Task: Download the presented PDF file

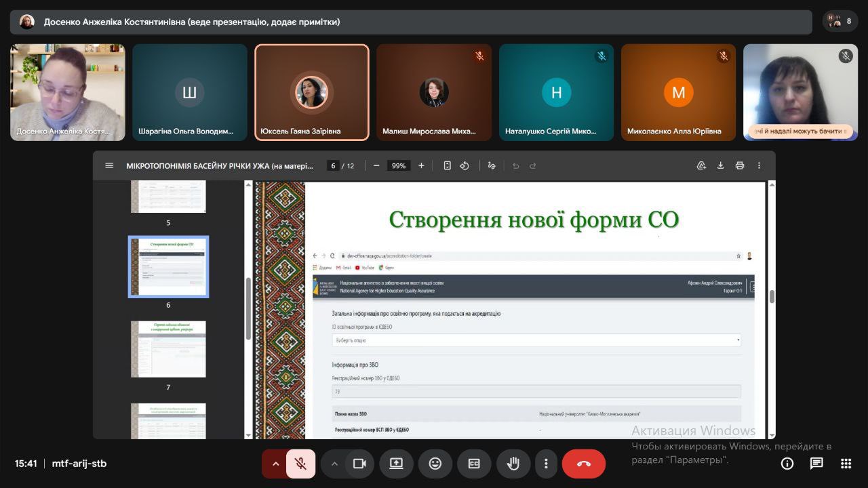Action: pyautogui.click(x=720, y=165)
